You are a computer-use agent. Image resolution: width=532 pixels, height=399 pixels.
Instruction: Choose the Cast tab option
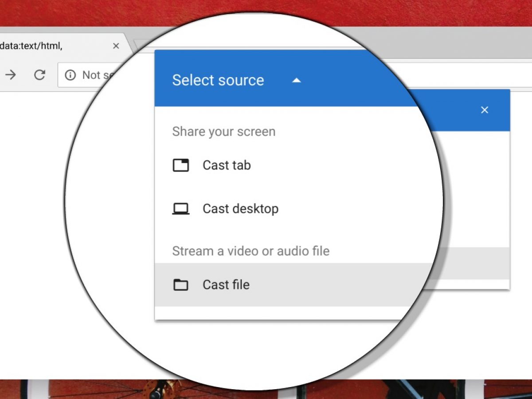(227, 165)
